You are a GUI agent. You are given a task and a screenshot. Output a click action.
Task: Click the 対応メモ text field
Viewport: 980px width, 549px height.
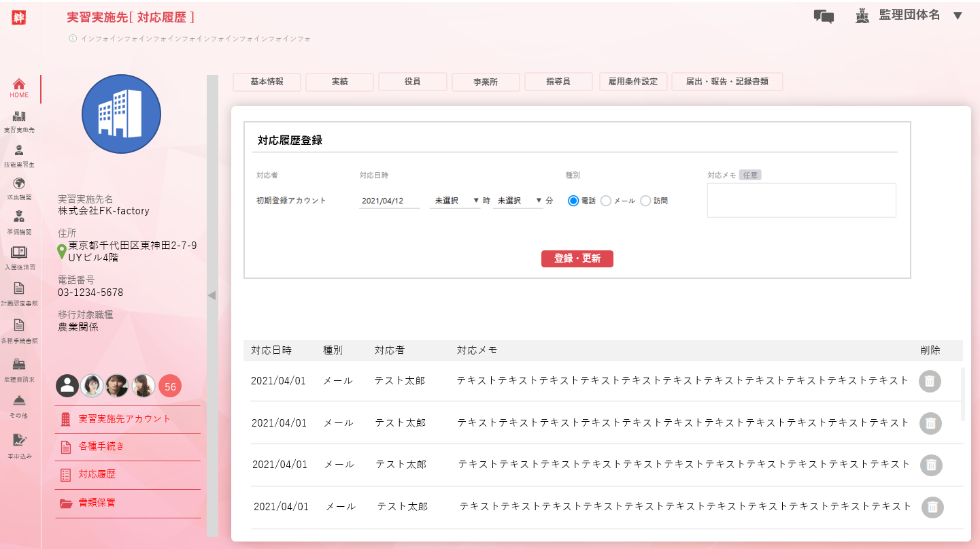coord(801,200)
